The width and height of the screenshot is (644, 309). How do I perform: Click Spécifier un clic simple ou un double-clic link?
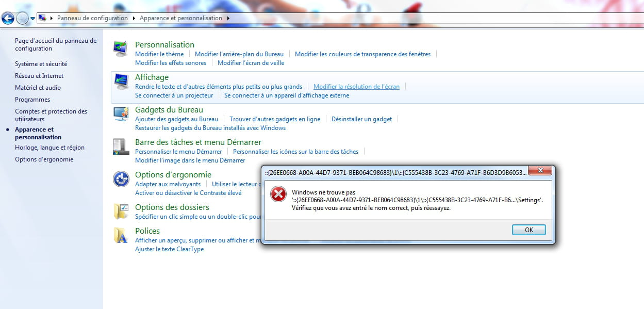pyautogui.click(x=198, y=216)
